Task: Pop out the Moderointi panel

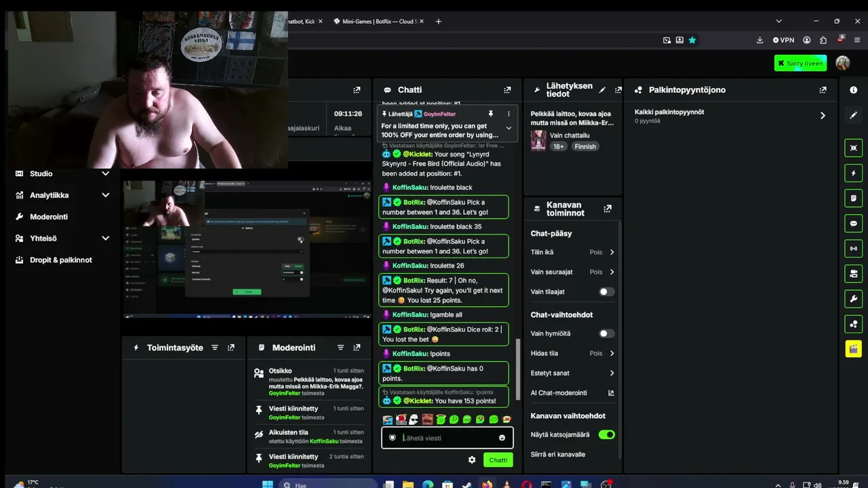Action: [357, 348]
